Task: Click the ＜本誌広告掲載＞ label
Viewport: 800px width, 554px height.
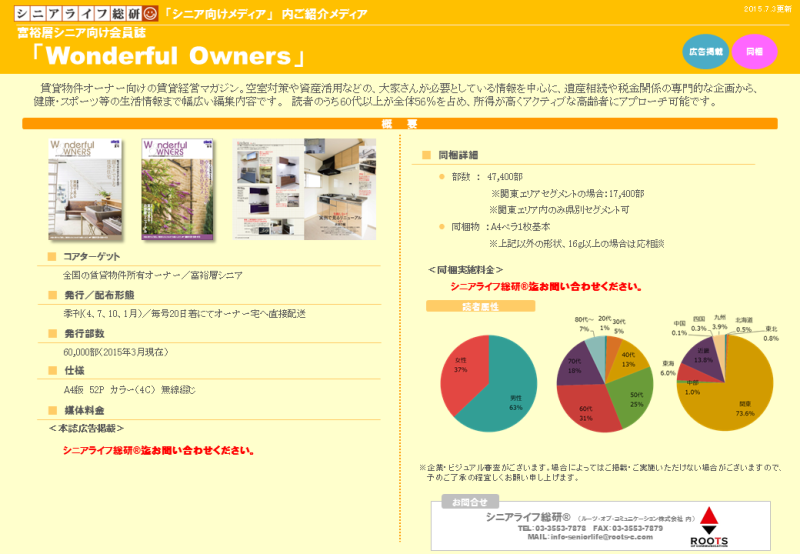Action: (86, 428)
